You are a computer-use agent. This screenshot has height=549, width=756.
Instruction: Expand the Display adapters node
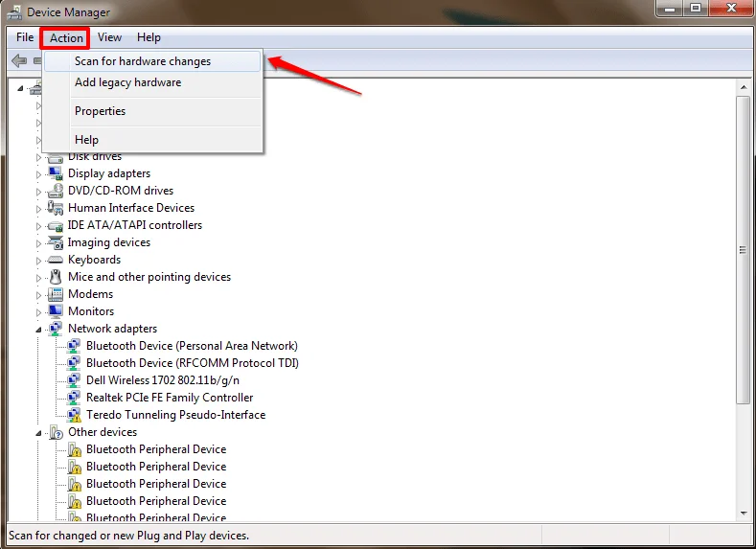point(38,174)
